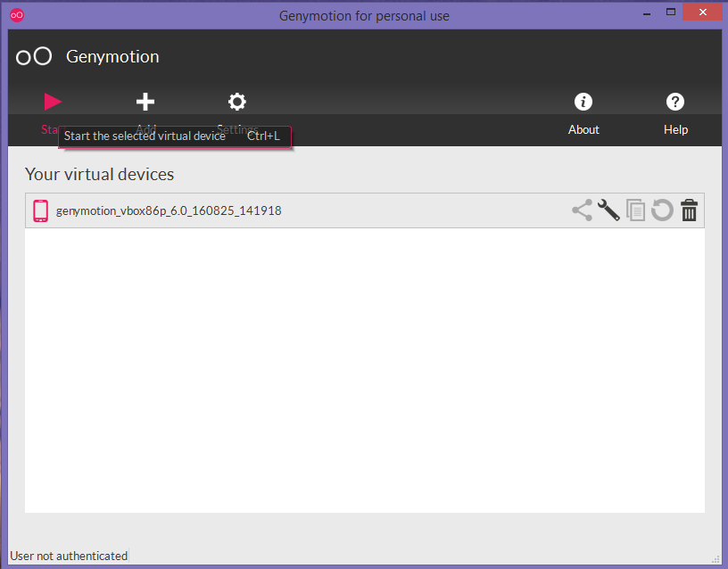
Task: Open Settings via the gear icon
Action: pos(236,102)
